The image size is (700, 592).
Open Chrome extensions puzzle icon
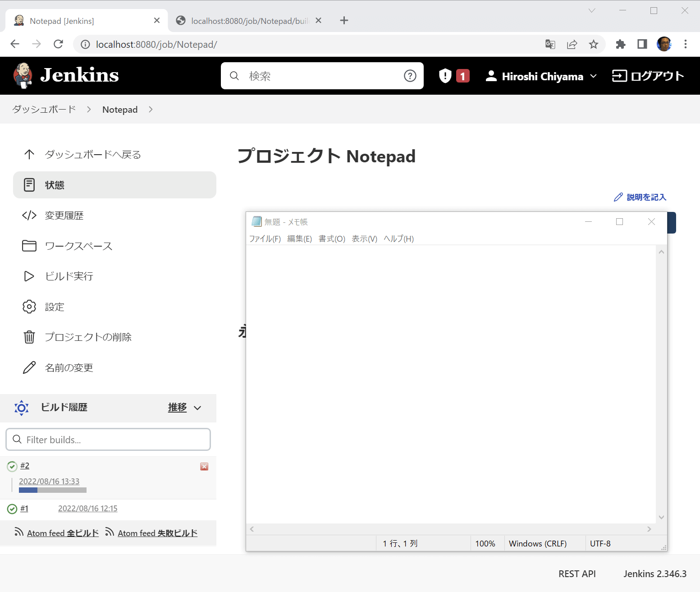pyautogui.click(x=621, y=44)
